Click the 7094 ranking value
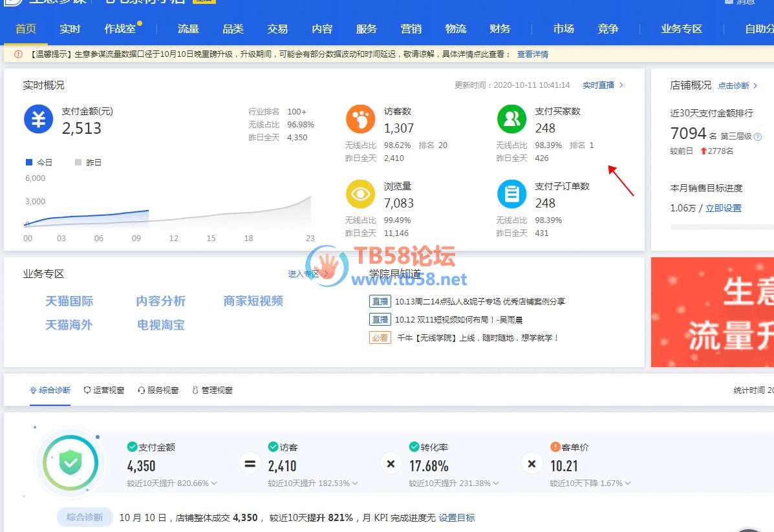The height and width of the screenshot is (532, 774). coord(688,133)
